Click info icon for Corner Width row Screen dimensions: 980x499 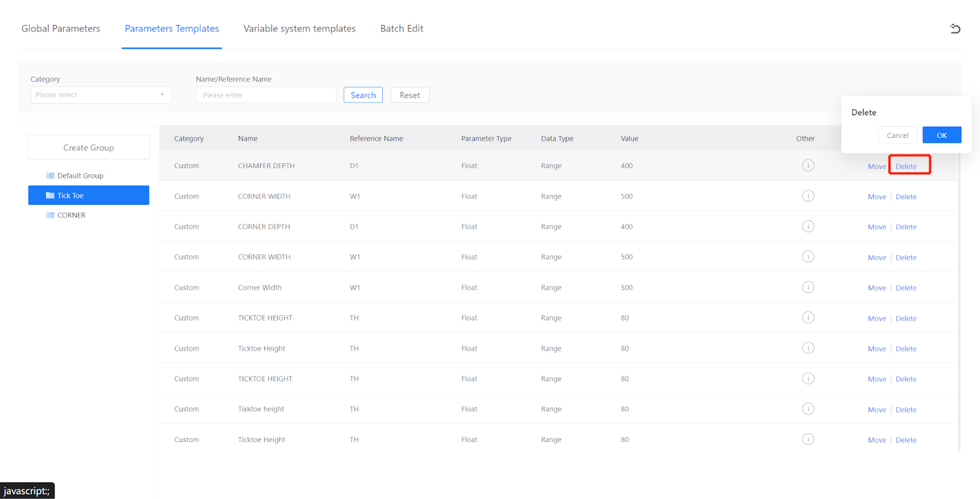click(808, 288)
